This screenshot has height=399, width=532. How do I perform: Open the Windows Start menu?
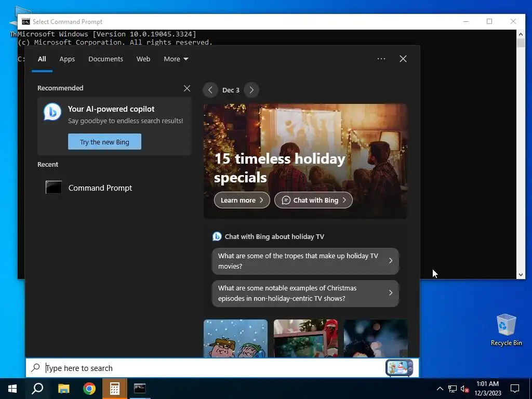coord(12,389)
